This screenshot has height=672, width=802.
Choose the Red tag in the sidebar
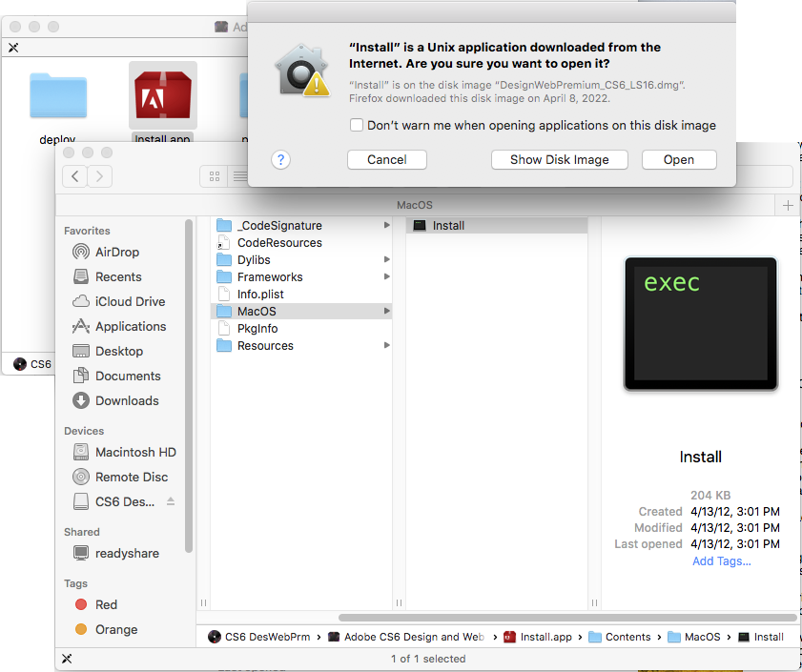106,605
